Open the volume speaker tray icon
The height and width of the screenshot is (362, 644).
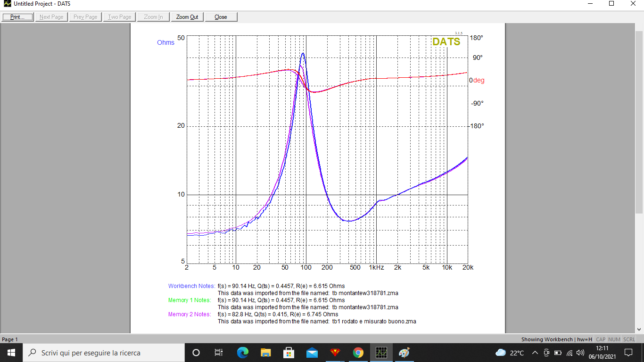pyautogui.click(x=580, y=353)
